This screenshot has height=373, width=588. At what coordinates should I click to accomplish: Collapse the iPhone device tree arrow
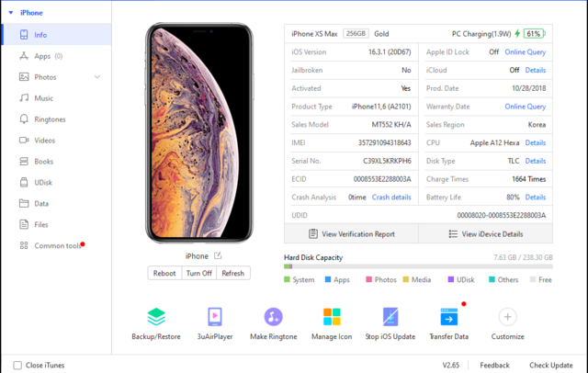click(11, 13)
